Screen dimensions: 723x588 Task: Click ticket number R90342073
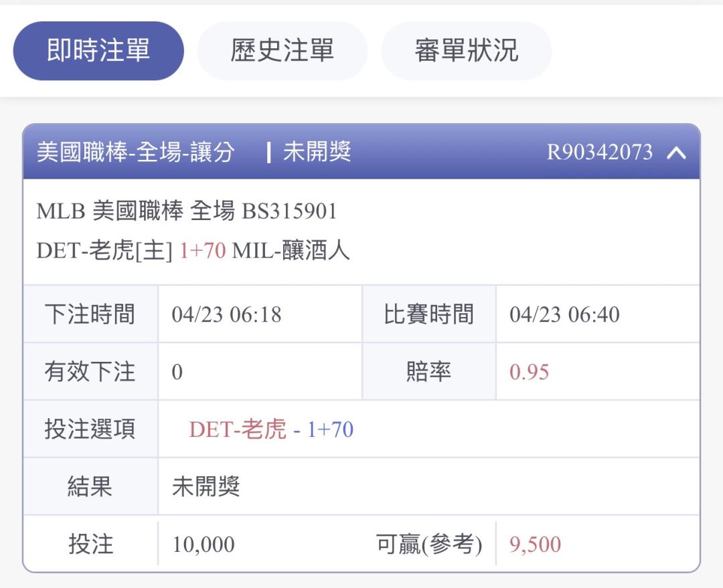599,153
